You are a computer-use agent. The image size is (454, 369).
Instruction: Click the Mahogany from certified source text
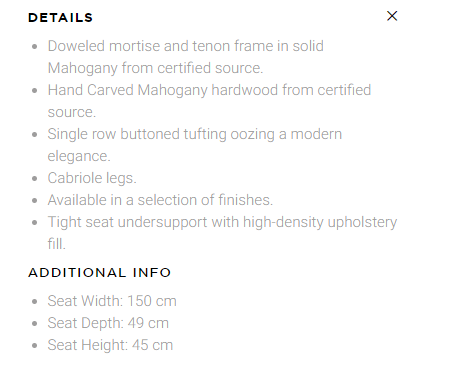155,68
